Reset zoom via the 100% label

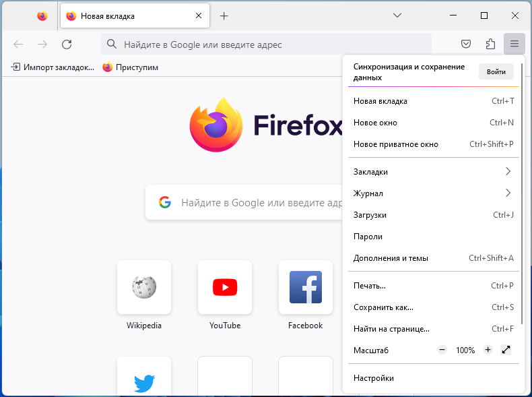coord(465,350)
